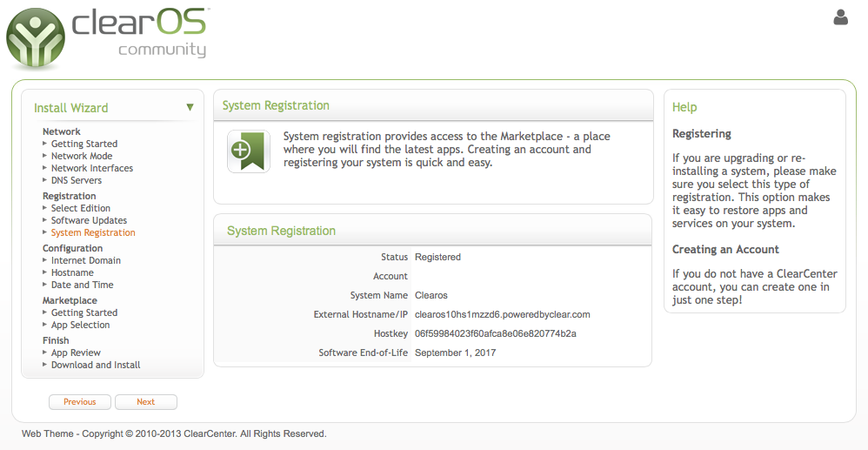The width and height of the screenshot is (868, 450).
Task: Go to Network Interfaces step
Action: coord(92,168)
